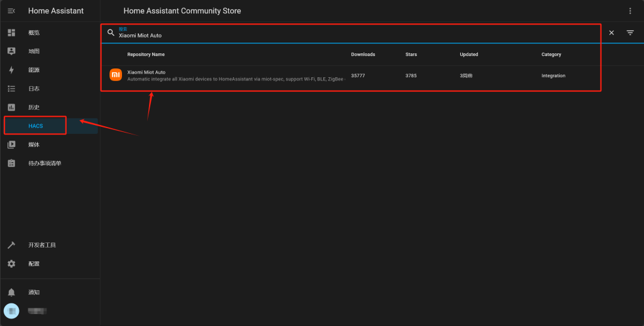Open the user profile avatar

pyautogui.click(x=11, y=311)
